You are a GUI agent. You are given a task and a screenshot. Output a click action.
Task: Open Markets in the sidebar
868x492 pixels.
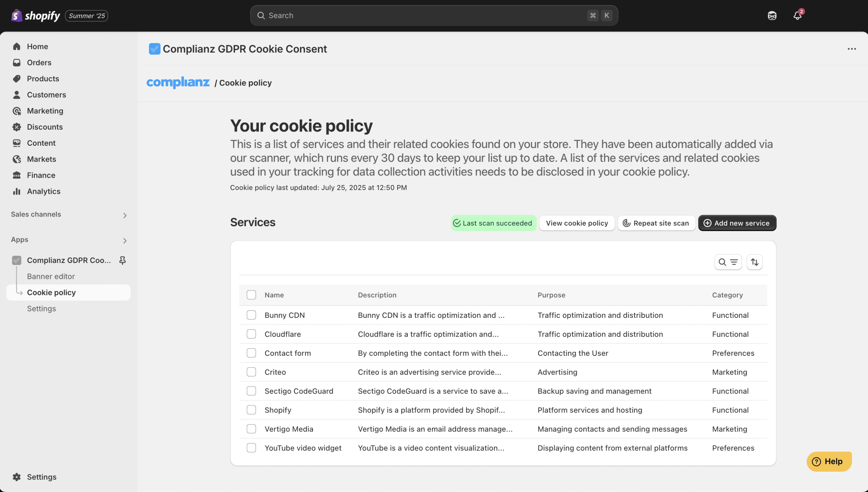(x=41, y=159)
